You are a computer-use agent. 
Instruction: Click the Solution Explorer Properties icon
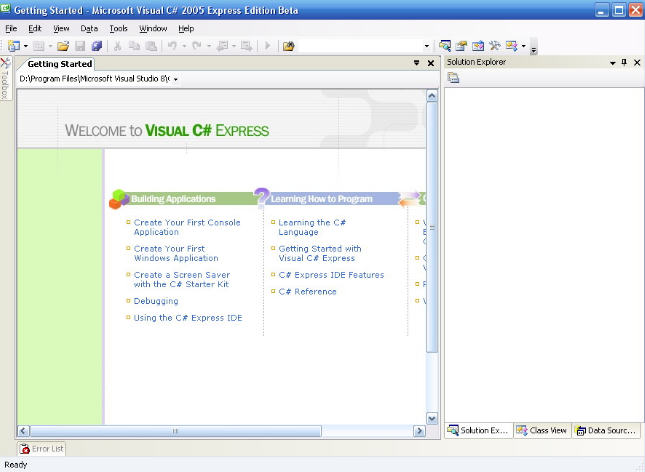point(453,77)
